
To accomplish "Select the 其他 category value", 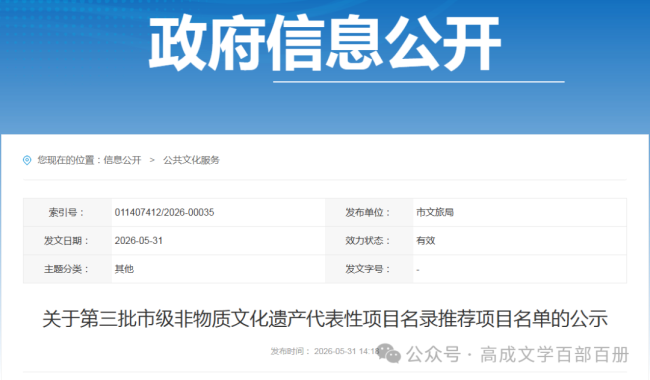I will click(124, 269).
